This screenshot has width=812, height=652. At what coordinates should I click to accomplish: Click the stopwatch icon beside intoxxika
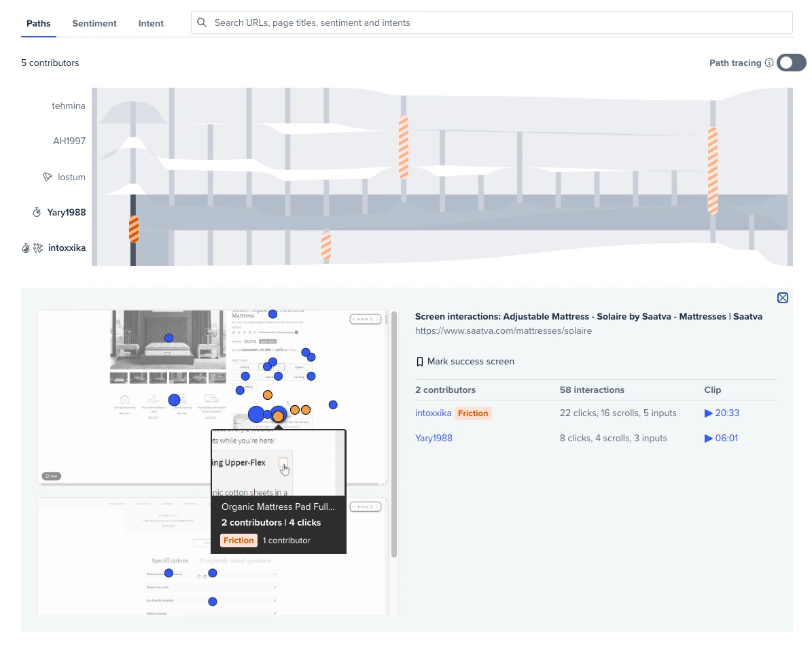click(25, 248)
